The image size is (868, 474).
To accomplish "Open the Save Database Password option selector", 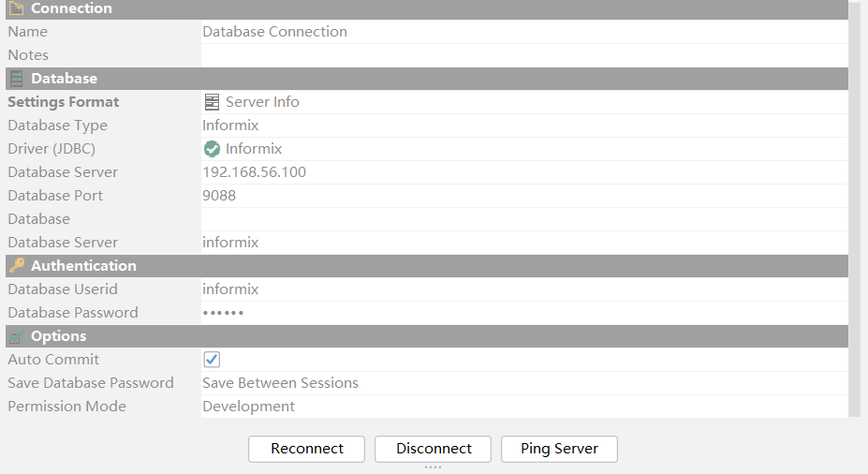I will (524, 382).
